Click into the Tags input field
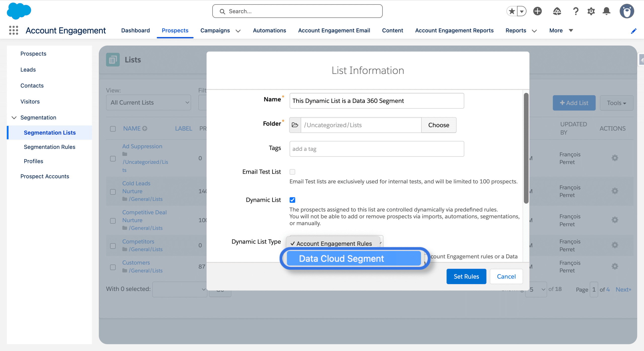 click(377, 149)
